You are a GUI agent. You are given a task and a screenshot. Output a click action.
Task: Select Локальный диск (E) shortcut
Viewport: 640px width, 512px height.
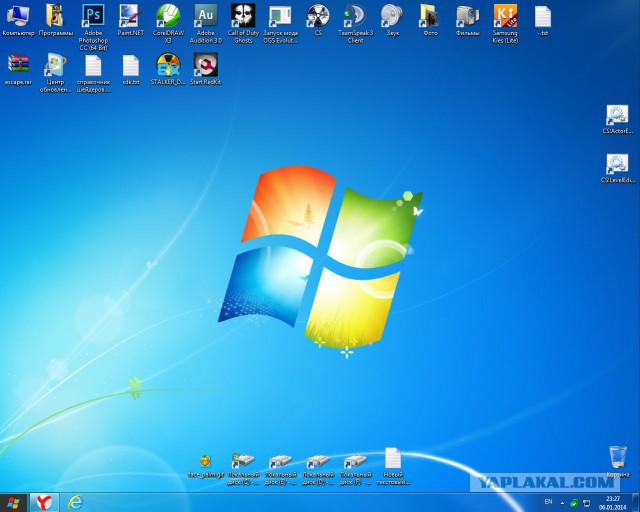(x=280, y=470)
